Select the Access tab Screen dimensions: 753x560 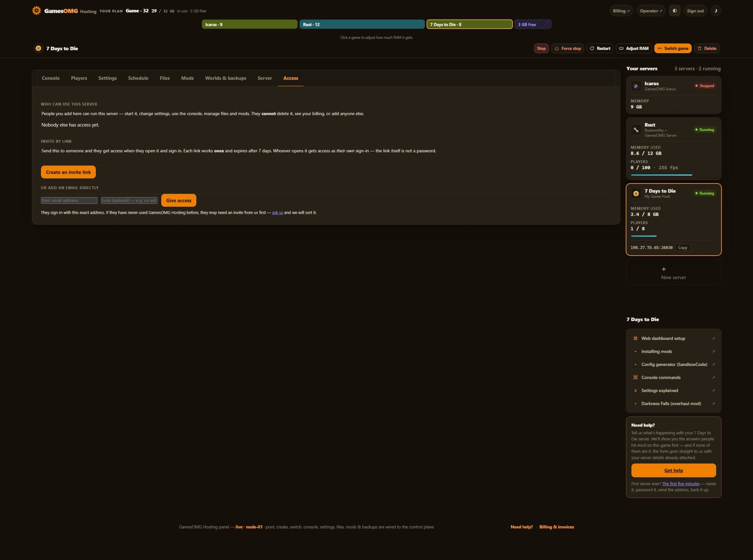point(291,78)
